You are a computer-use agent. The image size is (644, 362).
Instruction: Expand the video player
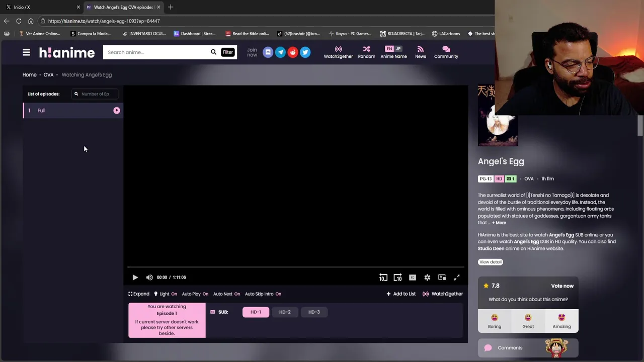139,294
